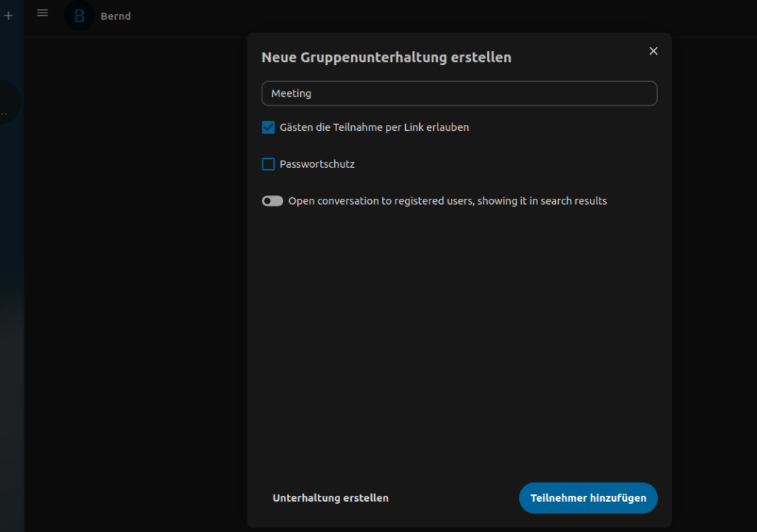
Task: Click the dimmed left sidebar strip below the plus
Action: tap(11, 296)
